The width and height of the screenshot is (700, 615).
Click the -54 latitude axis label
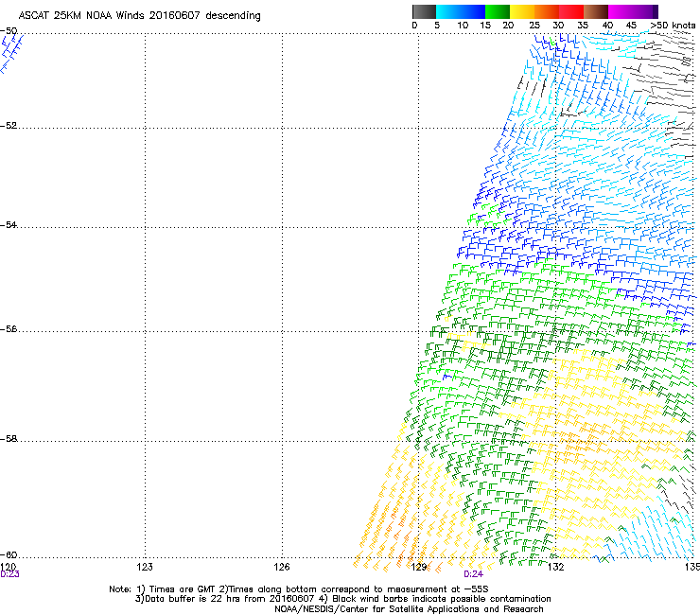coord(9,224)
